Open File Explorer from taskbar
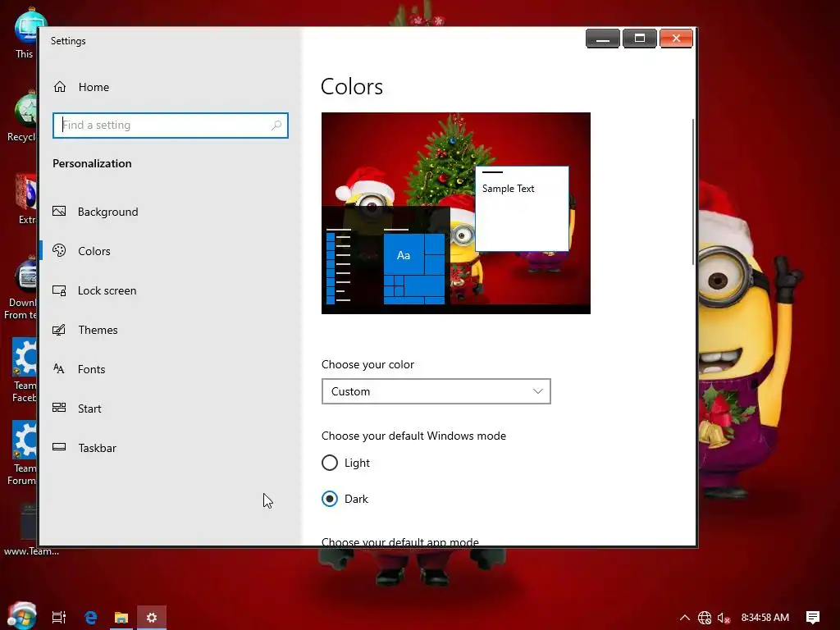 click(121, 618)
